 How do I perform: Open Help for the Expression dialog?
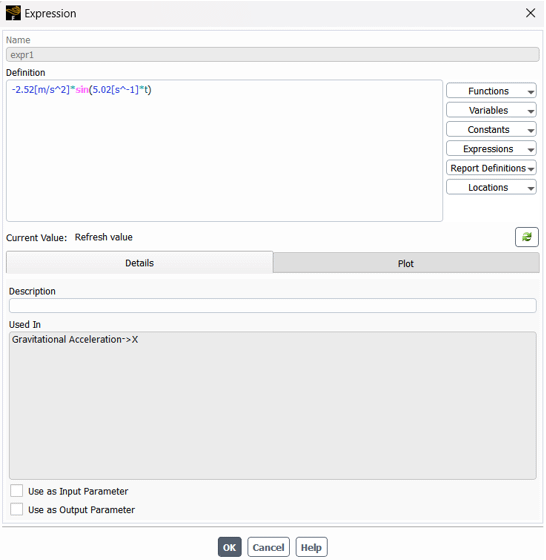(311, 547)
